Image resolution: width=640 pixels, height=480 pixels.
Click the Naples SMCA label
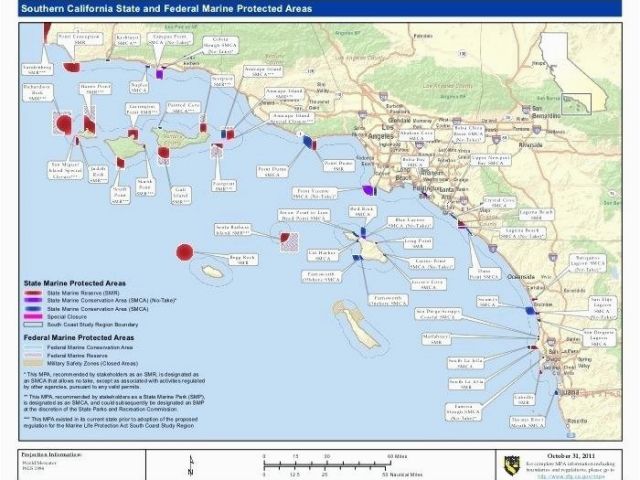pos(139,88)
